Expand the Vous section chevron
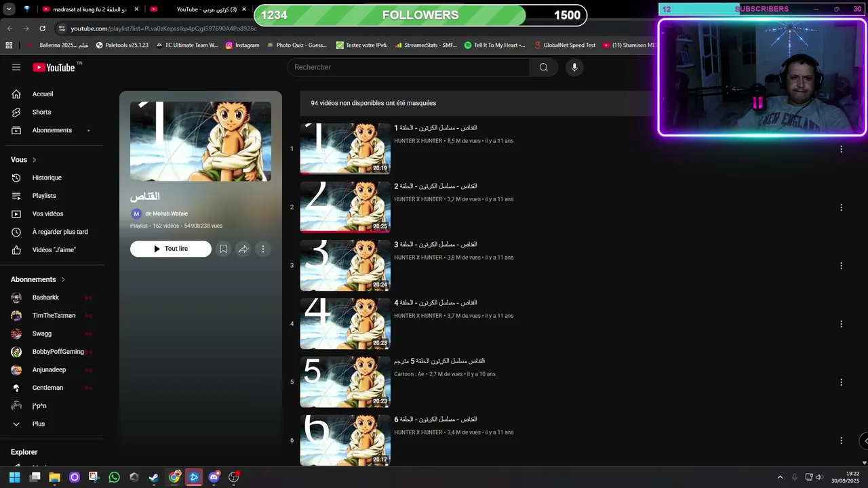Viewport: 868px width, 488px height. pos(34,160)
